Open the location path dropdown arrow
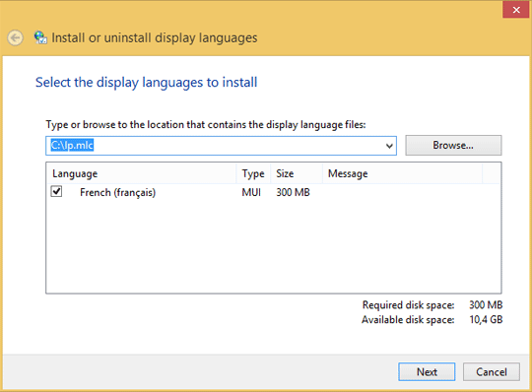Screen dimensions: 532x392 (389, 146)
